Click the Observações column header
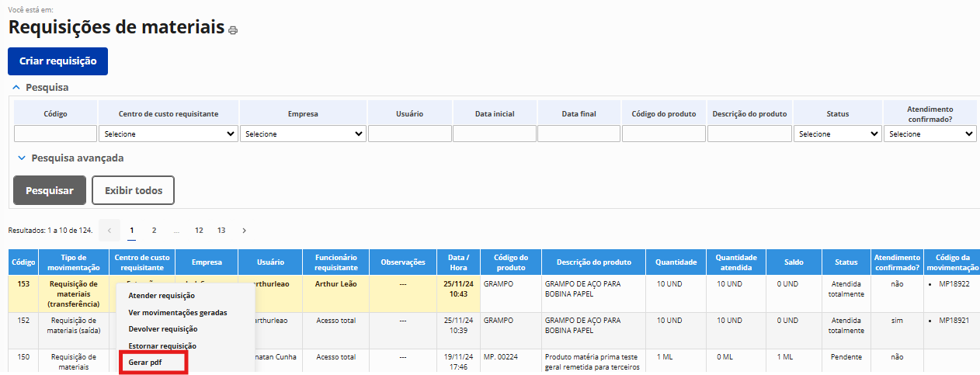Image resolution: width=980 pixels, height=375 pixels. pyautogui.click(x=403, y=262)
